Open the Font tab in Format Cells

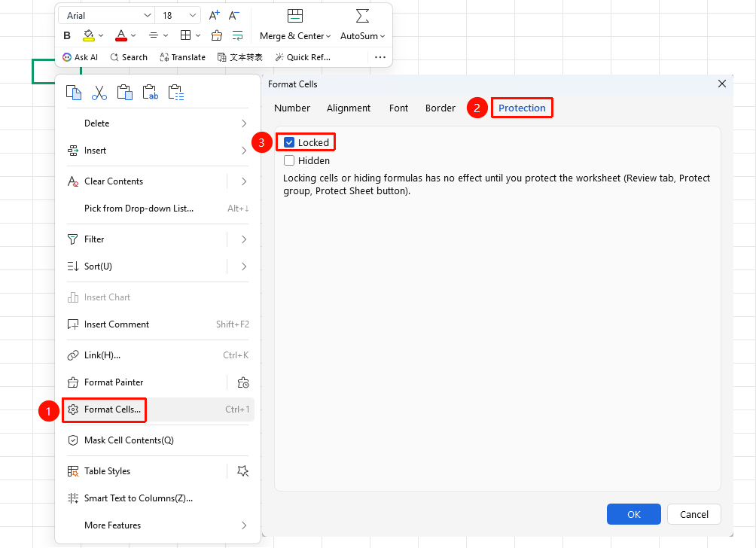(399, 108)
